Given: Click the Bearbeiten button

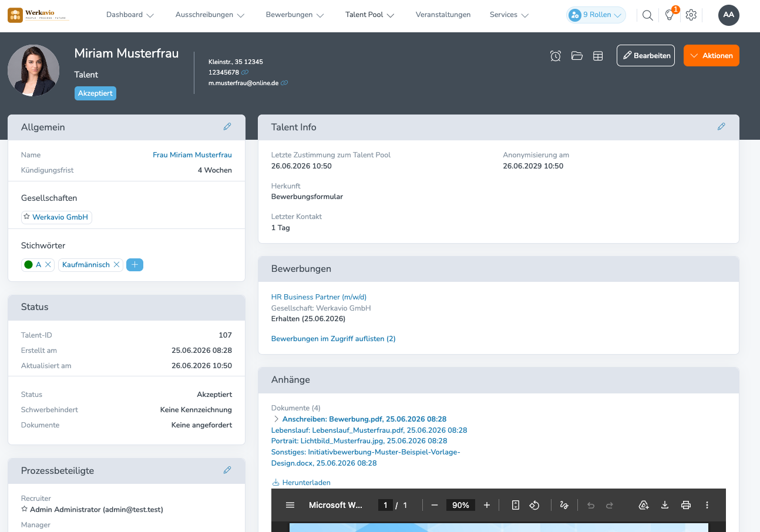Looking at the screenshot, I should tap(645, 56).
